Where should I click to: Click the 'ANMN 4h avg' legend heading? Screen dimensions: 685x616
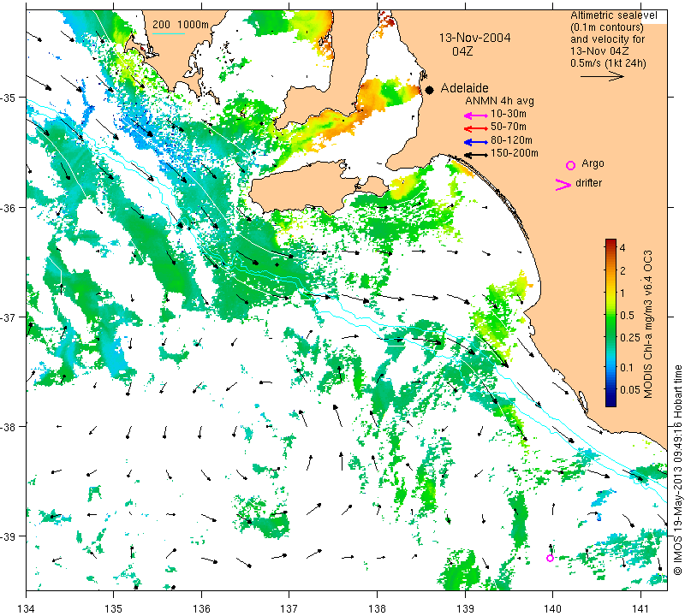tap(499, 101)
